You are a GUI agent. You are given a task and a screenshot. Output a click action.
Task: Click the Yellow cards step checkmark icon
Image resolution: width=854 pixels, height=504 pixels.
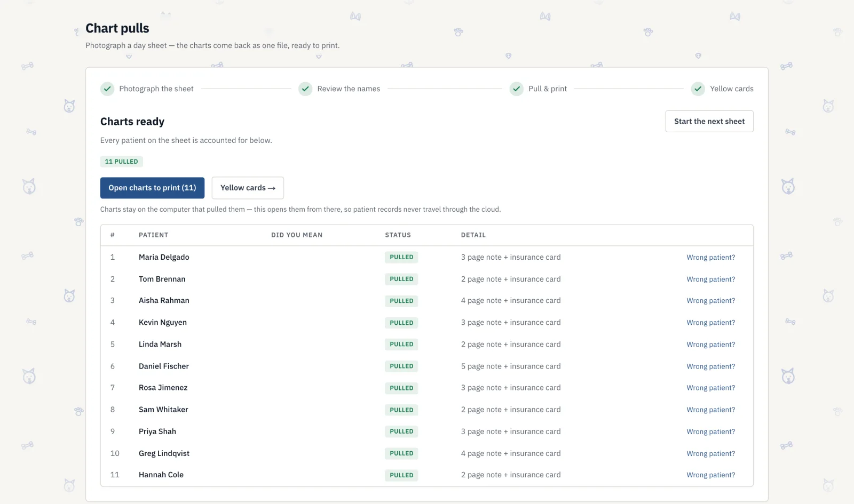tap(698, 89)
